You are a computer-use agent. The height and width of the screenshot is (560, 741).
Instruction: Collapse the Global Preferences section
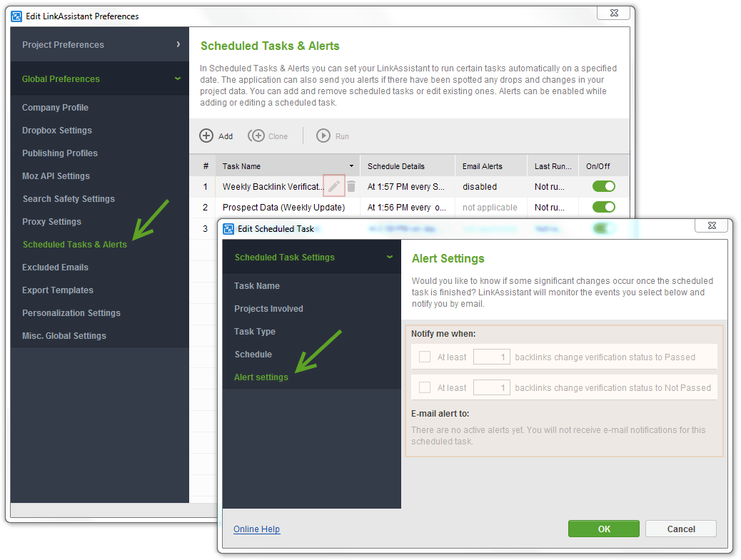(x=100, y=79)
